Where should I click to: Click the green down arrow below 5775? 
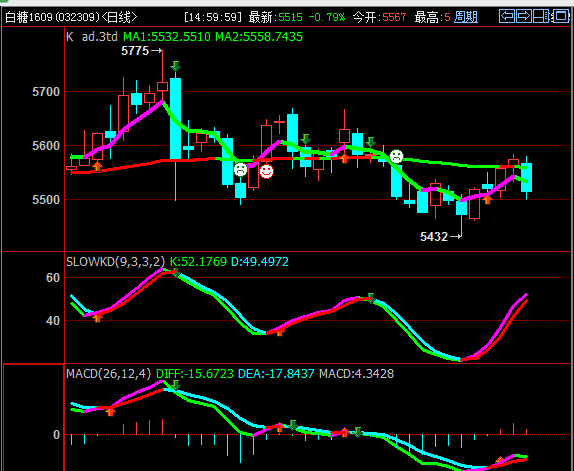176,66
